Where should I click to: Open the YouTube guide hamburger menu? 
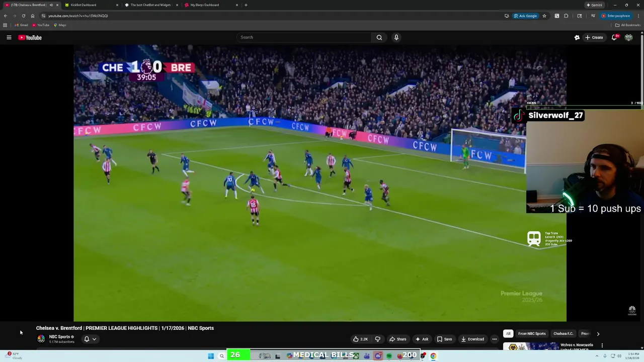pos(9,37)
